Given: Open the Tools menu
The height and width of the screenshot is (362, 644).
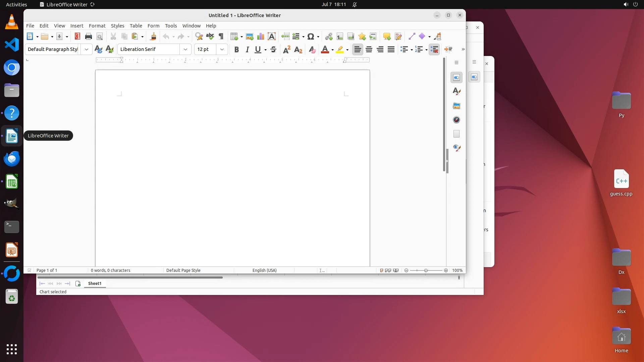Looking at the screenshot, I should click(171, 26).
